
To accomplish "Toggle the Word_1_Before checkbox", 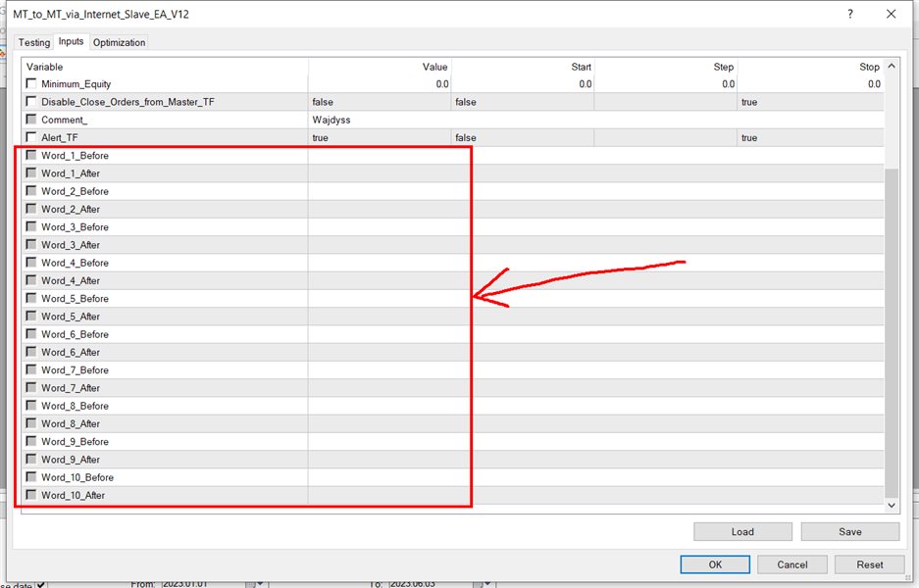I will coord(32,156).
